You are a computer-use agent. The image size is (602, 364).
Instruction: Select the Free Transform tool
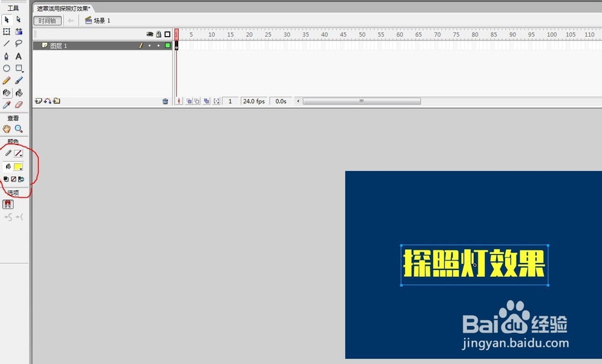click(7, 31)
